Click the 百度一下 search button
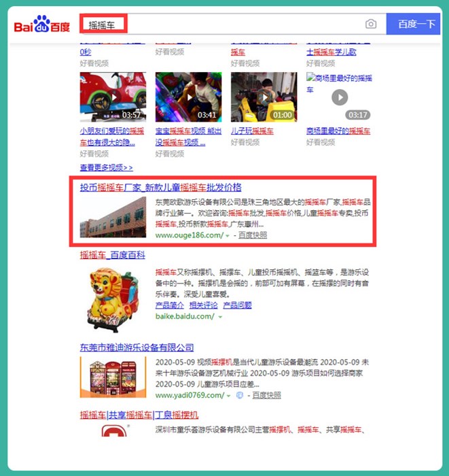 tap(413, 24)
